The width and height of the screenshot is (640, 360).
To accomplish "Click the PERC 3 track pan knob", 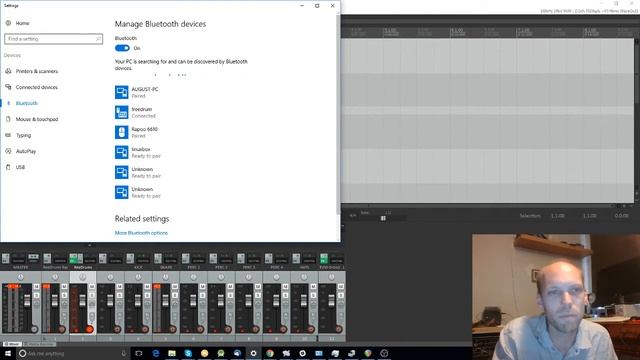I will coord(249,277).
